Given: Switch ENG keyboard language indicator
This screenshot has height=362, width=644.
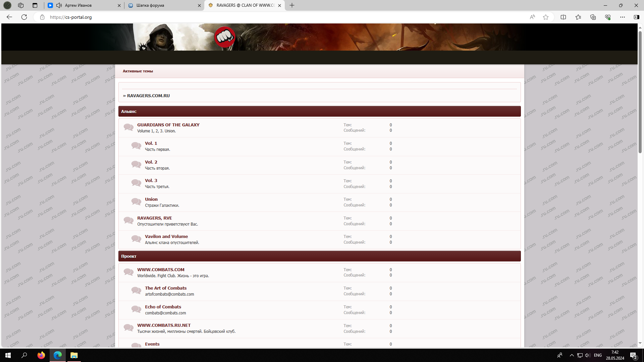Looking at the screenshot, I should pyautogui.click(x=598, y=355).
